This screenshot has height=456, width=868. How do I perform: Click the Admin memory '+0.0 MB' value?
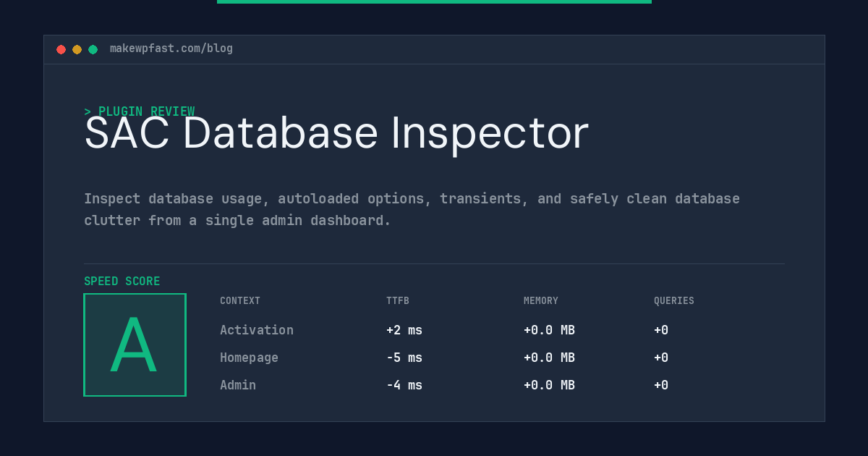[549, 385]
